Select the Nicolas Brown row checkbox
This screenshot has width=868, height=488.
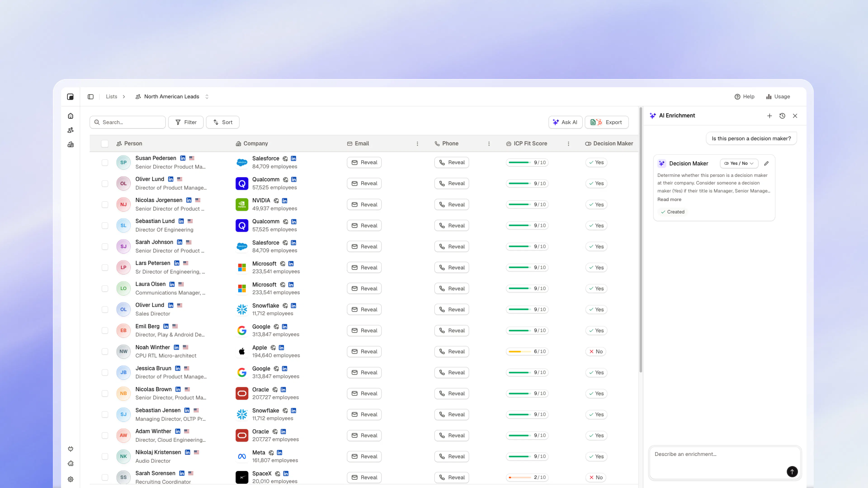click(x=105, y=394)
